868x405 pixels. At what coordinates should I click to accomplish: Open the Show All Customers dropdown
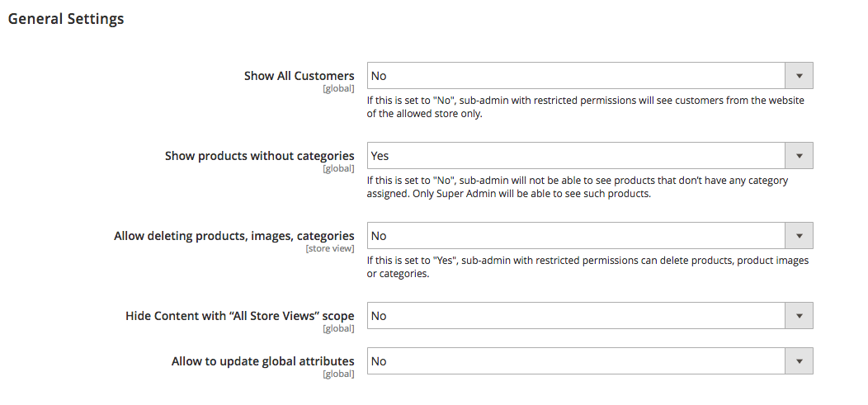(x=590, y=75)
